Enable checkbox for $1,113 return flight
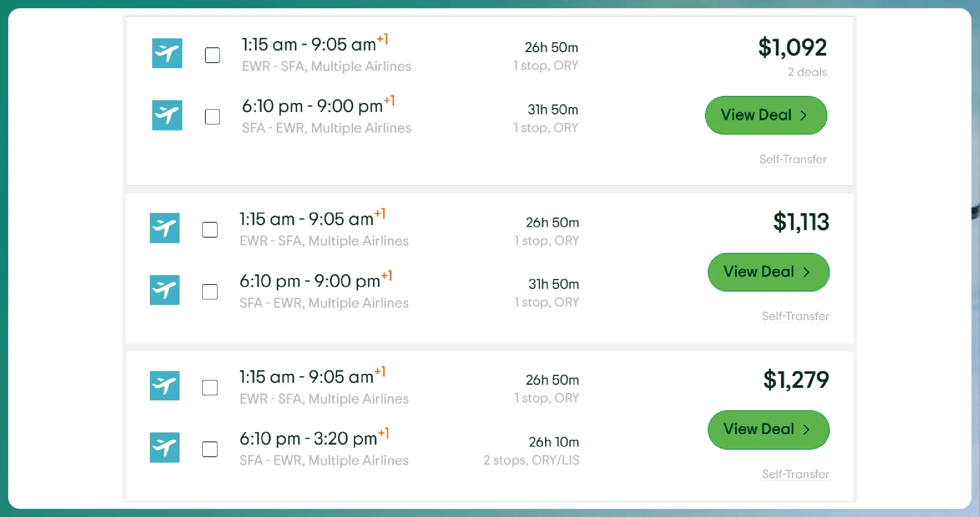This screenshot has width=980, height=517. (x=210, y=292)
